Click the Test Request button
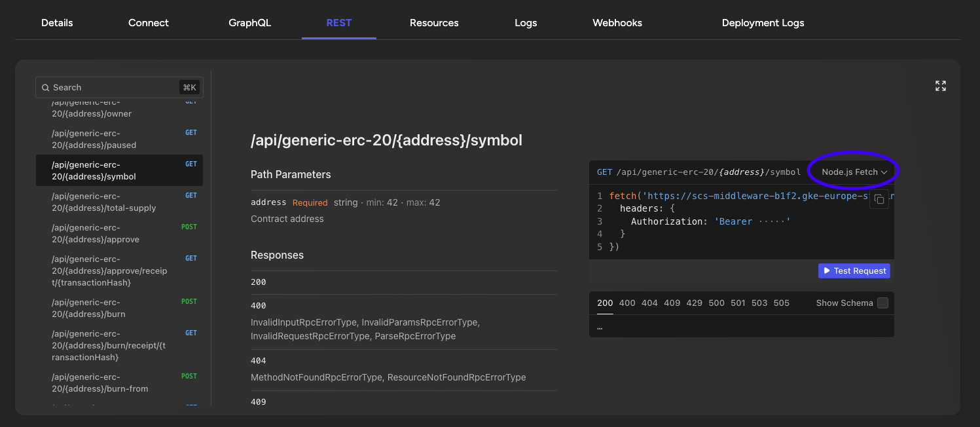The height and width of the screenshot is (427, 980). tap(854, 270)
